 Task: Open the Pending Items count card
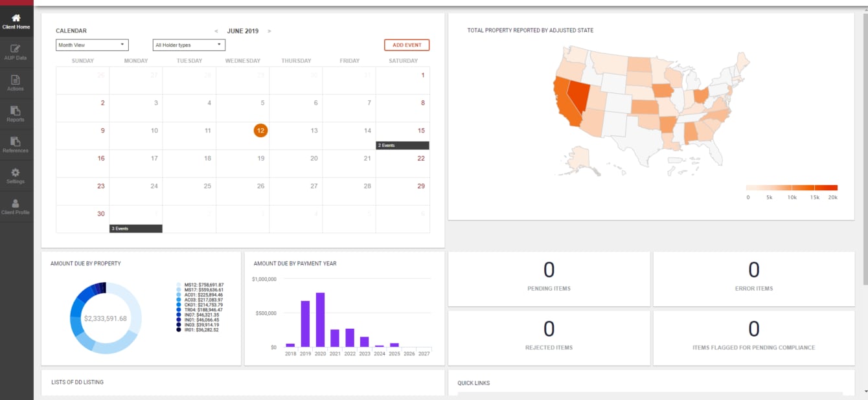549,278
